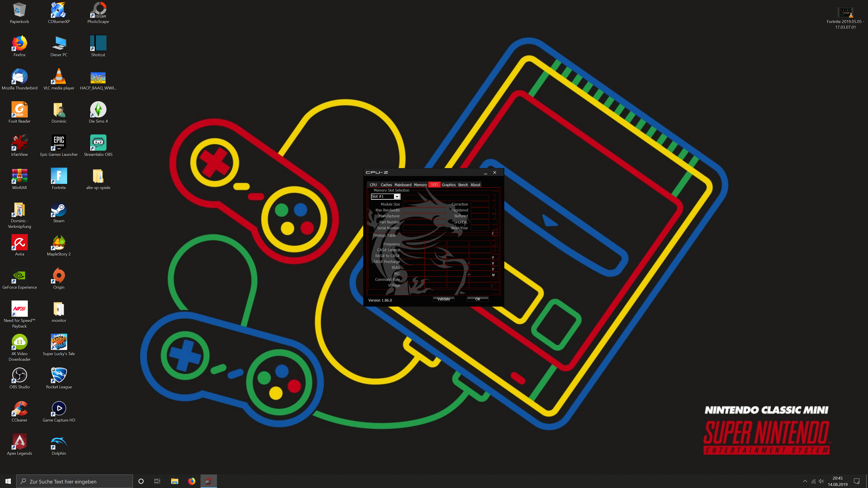
Task: Open the VLC media player icon
Action: coord(59,77)
